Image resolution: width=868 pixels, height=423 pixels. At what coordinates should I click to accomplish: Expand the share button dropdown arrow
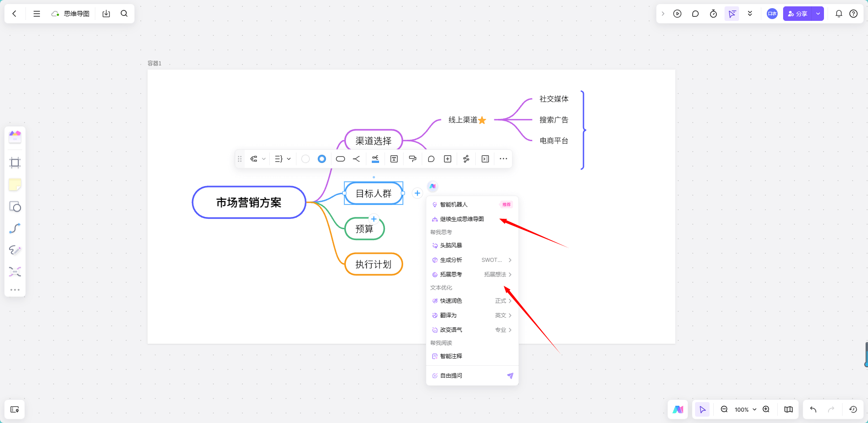coord(818,14)
